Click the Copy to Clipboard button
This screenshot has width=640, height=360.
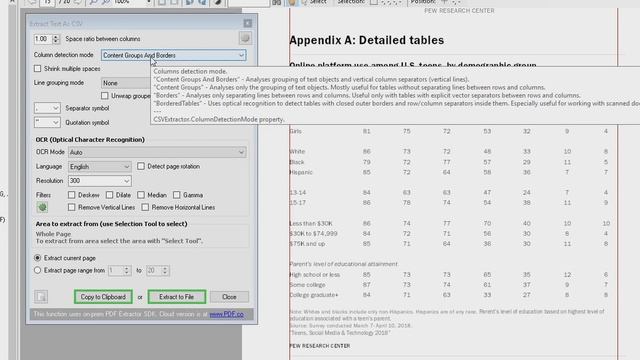[x=103, y=297]
